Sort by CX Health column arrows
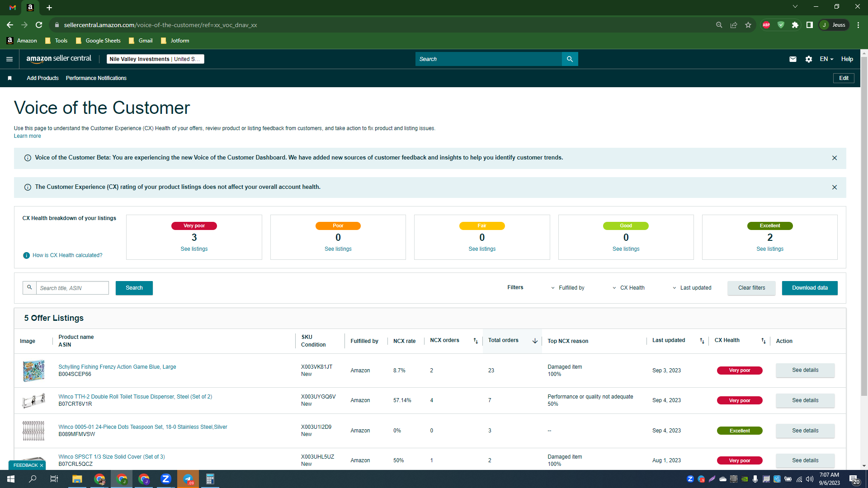The width and height of the screenshot is (868, 488). pyautogui.click(x=764, y=341)
